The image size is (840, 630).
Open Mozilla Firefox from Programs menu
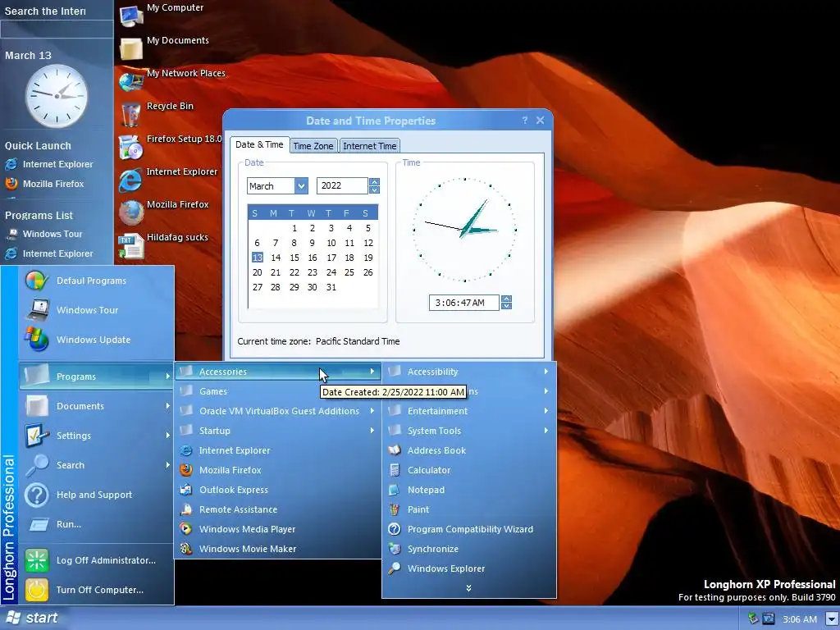click(277, 470)
